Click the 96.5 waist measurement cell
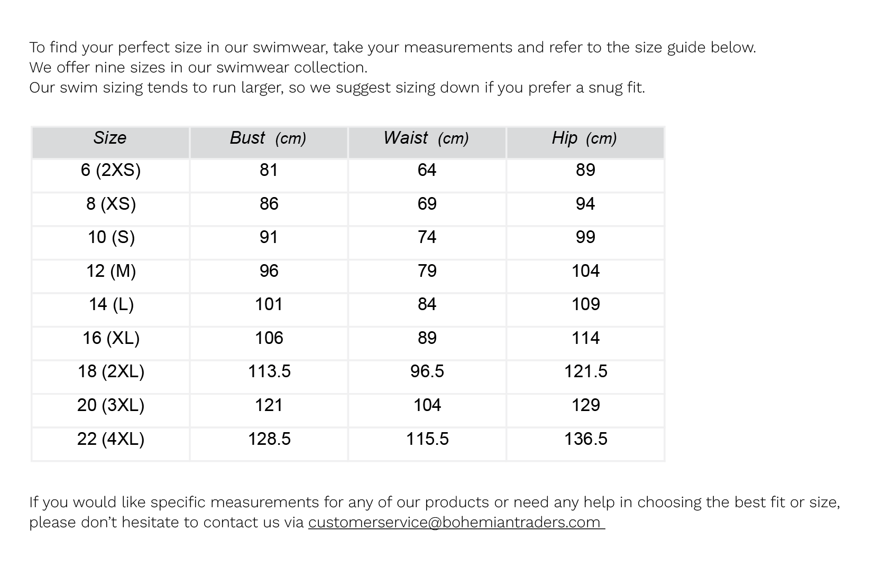The height and width of the screenshot is (588, 883). (x=427, y=371)
